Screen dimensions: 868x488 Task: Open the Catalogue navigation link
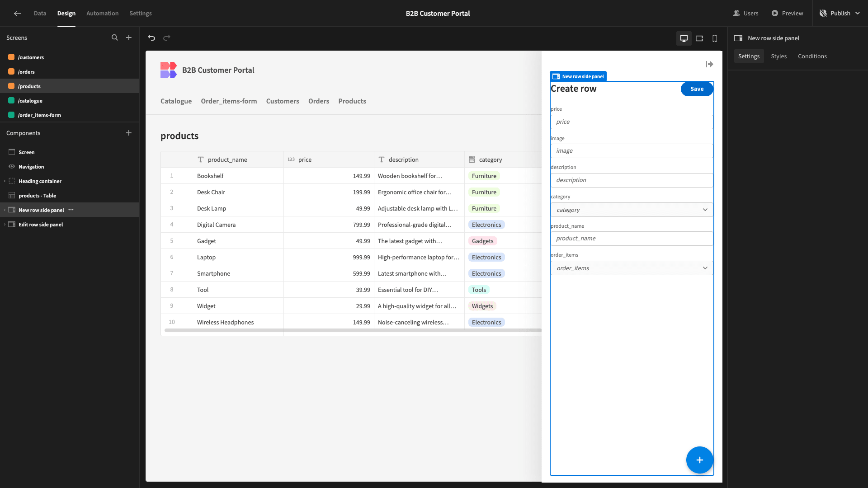pos(176,101)
